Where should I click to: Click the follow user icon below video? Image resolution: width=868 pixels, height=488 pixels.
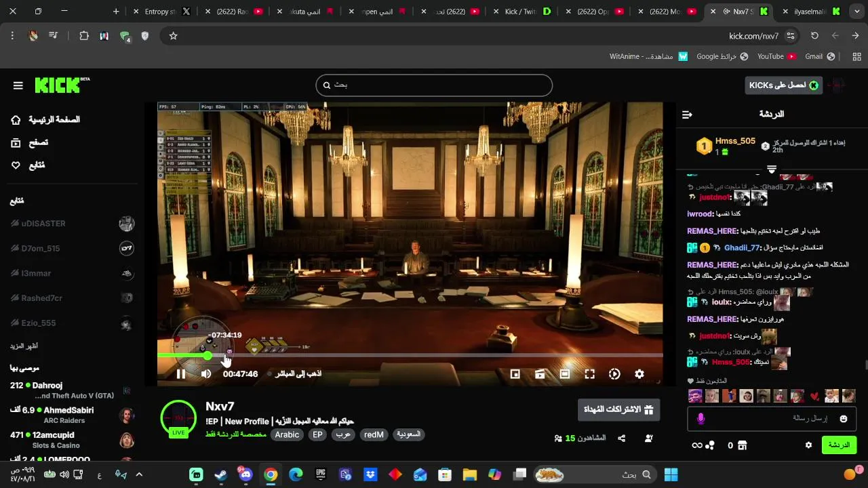pyautogui.click(x=648, y=439)
